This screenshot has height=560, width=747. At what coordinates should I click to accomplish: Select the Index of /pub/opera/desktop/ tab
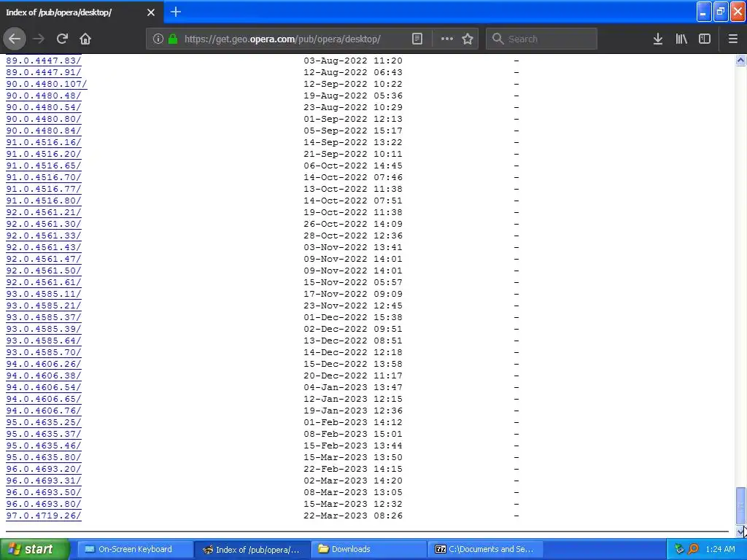pos(82,12)
